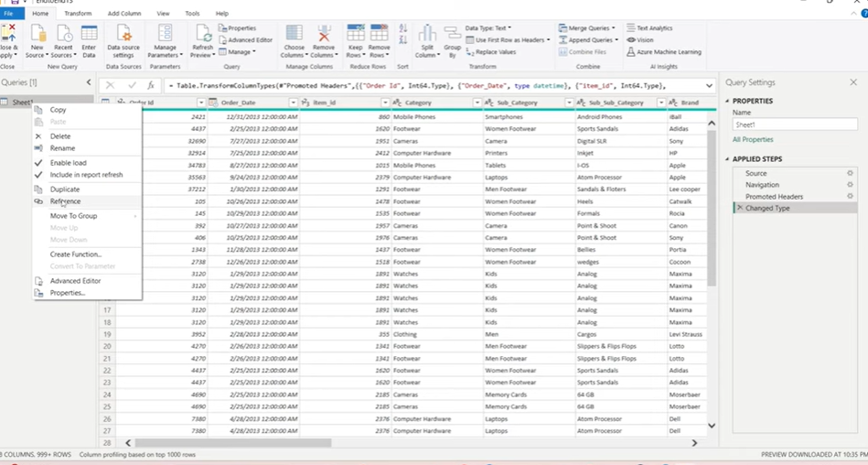Screen dimensions: 868x465
Task: Sort descending using ribbon icon
Action: (403, 40)
